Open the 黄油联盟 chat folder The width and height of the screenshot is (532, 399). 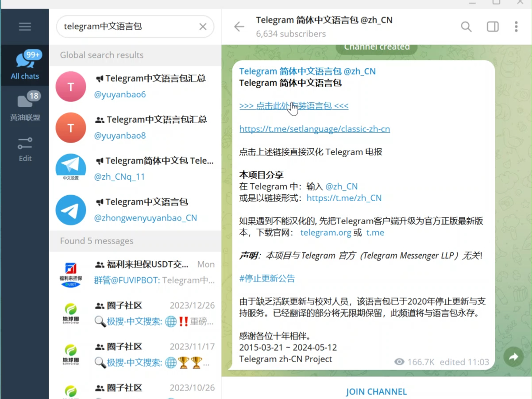[25, 106]
